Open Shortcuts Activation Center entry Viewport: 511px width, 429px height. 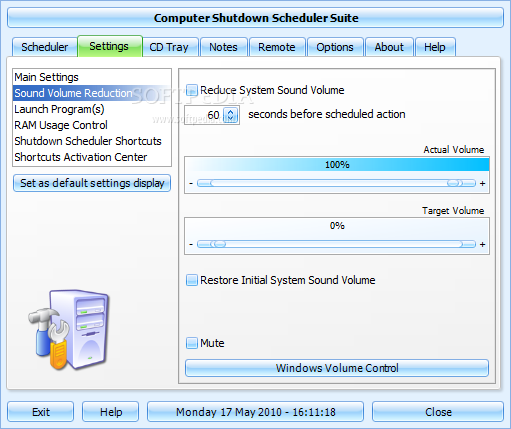tap(92, 157)
